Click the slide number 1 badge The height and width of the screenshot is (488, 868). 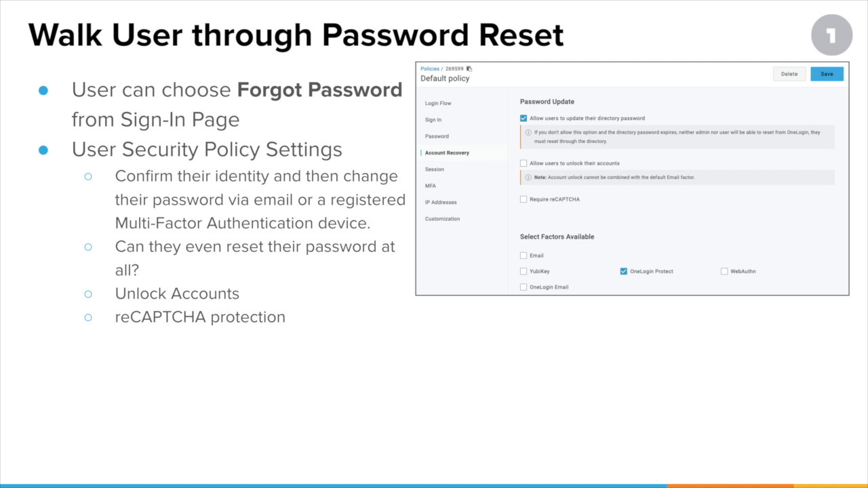coord(831,35)
